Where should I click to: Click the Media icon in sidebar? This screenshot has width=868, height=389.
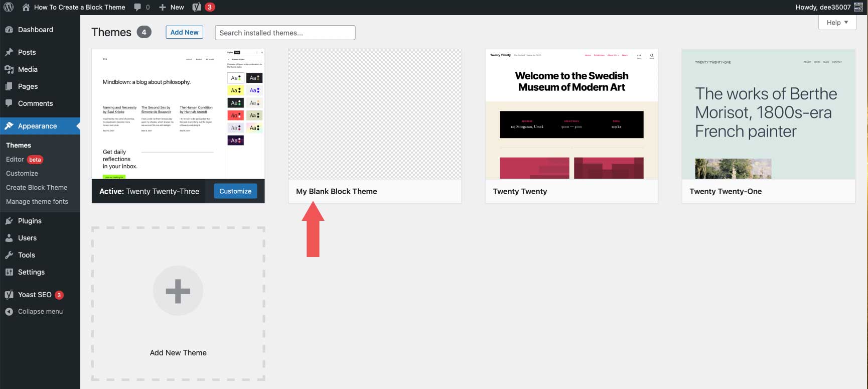9,69
